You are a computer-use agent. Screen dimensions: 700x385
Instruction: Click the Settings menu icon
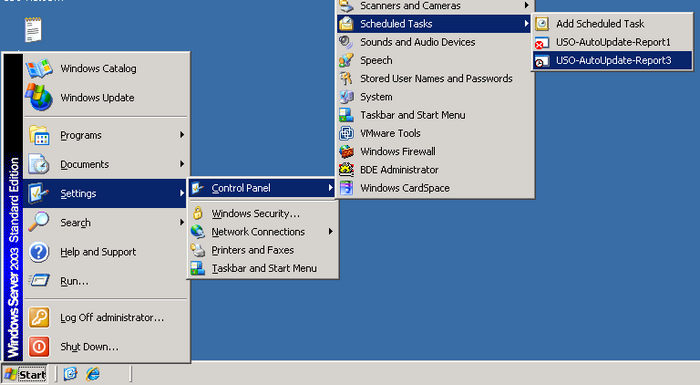coord(39,193)
